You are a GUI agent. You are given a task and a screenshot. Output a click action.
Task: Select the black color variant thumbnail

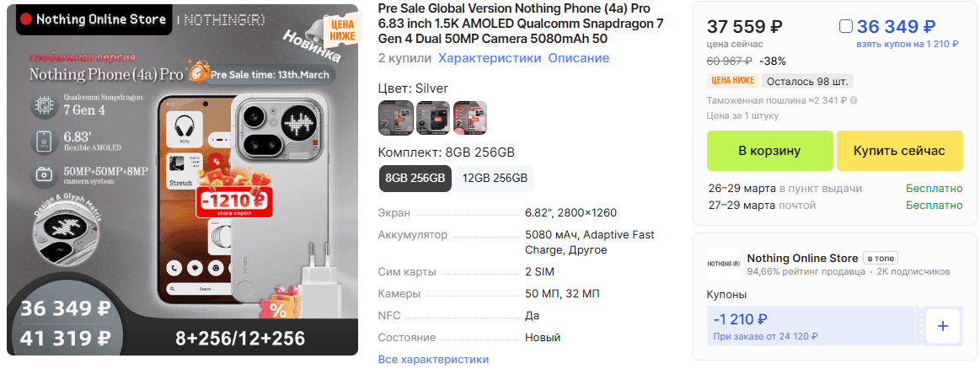(432, 117)
